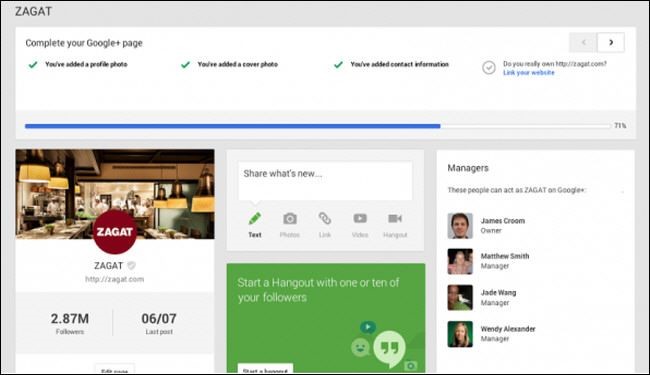Image resolution: width=650 pixels, height=375 pixels.
Task: Click the Link your website link
Action: tap(529, 73)
